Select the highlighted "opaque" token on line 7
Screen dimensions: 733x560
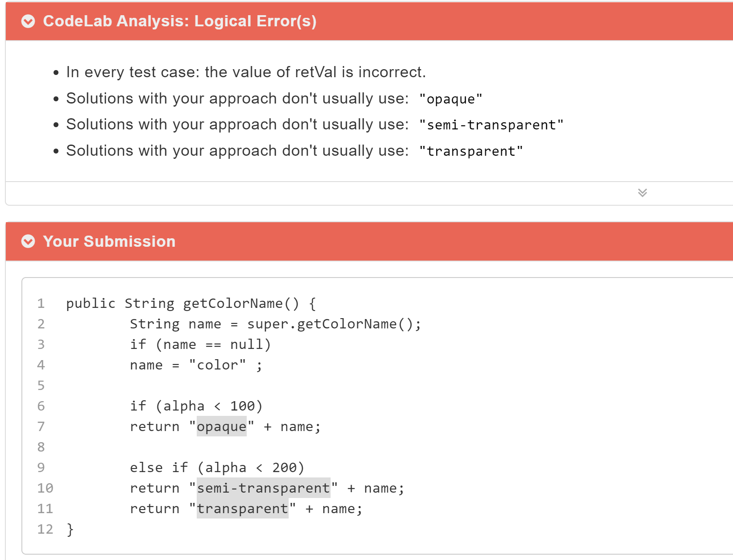(221, 427)
